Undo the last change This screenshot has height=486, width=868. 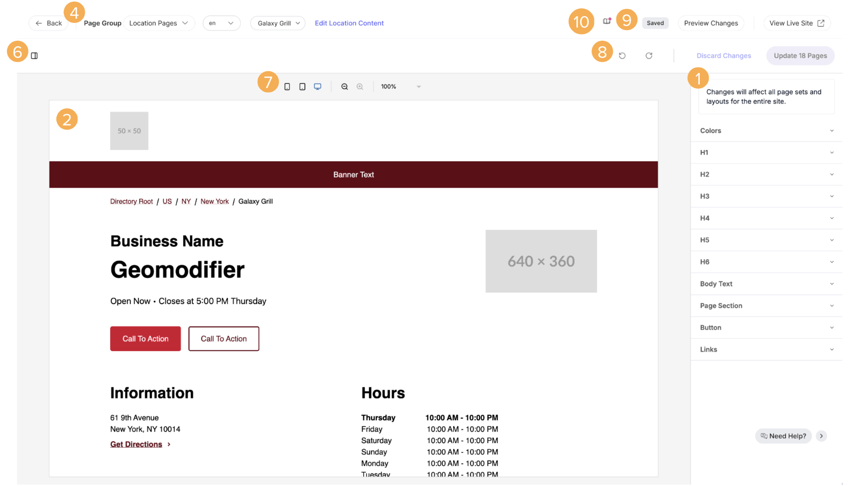pyautogui.click(x=622, y=56)
